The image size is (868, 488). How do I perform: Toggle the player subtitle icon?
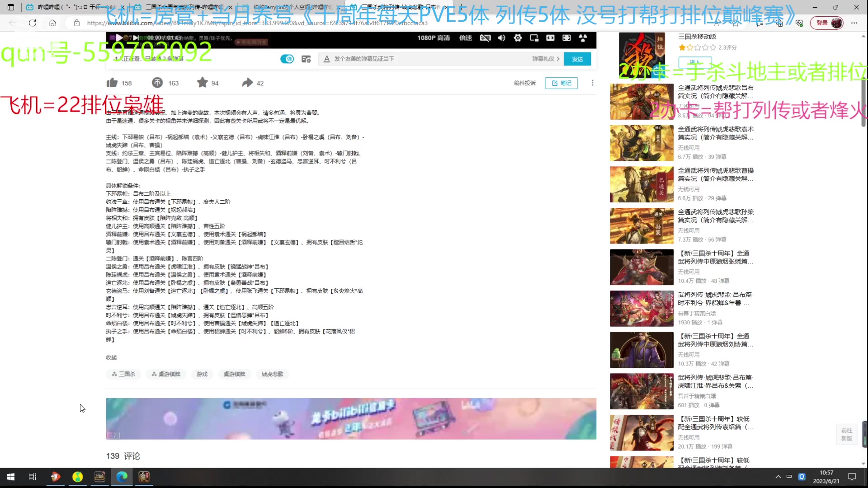click(x=485, y=38)
